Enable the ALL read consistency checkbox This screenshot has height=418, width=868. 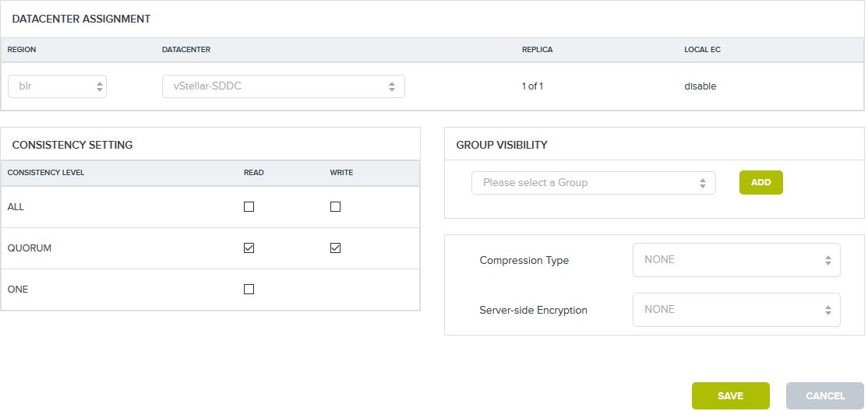[x=249, y=207]
